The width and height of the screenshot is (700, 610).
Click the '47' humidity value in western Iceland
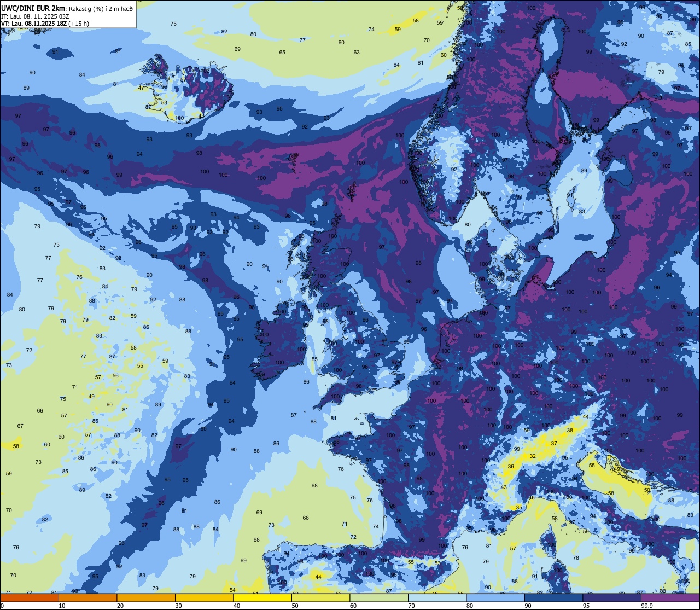[141, 88]
